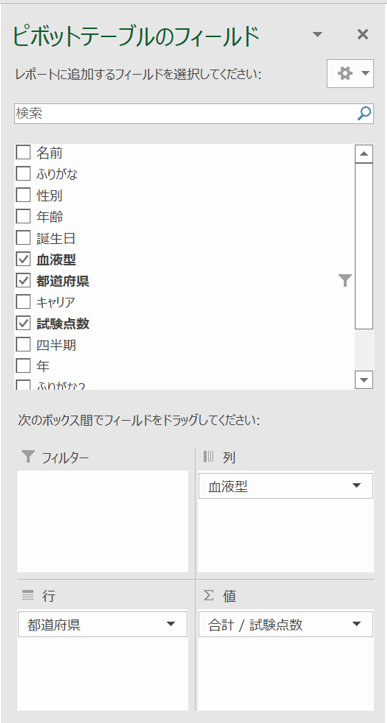Open the 血液型 column field dropdown
This screenshot has width=387, height=723.
356,486
